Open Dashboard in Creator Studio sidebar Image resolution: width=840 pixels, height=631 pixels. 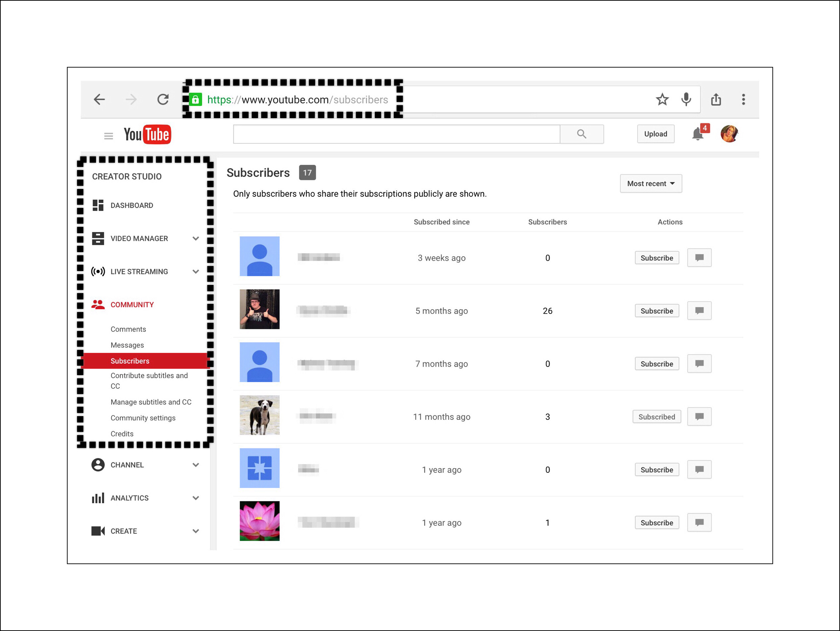click(131, 205)
